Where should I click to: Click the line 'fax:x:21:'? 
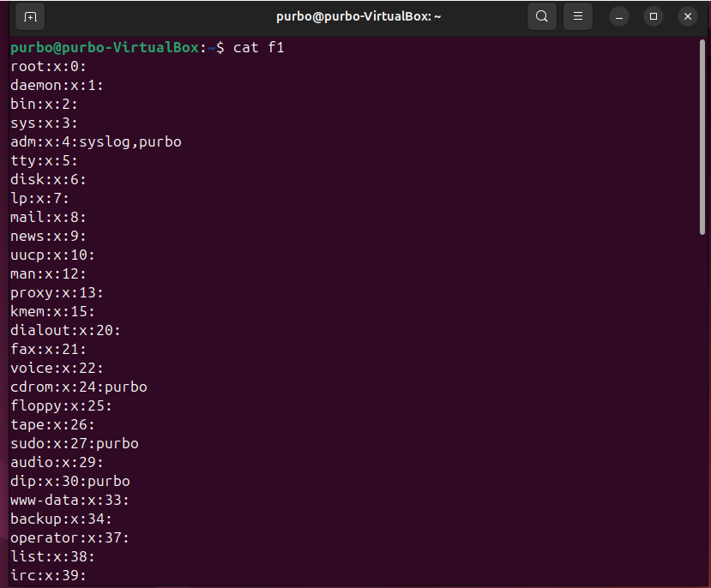point(48,349)
